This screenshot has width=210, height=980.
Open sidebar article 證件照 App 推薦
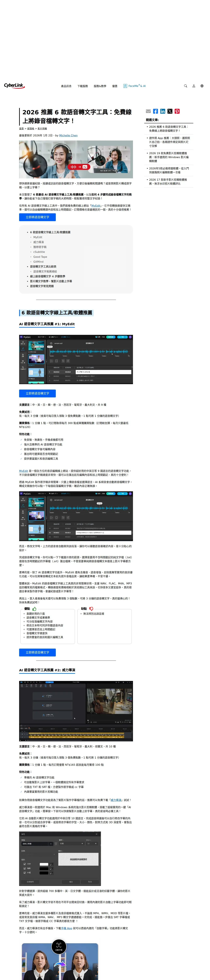pos(170,142)
